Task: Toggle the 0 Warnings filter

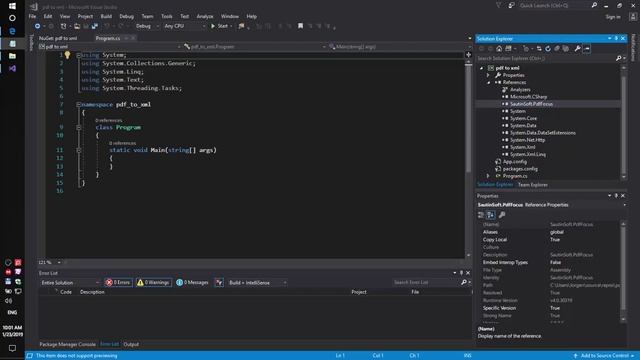Action: pyautogui.click(x=153, y=282)
